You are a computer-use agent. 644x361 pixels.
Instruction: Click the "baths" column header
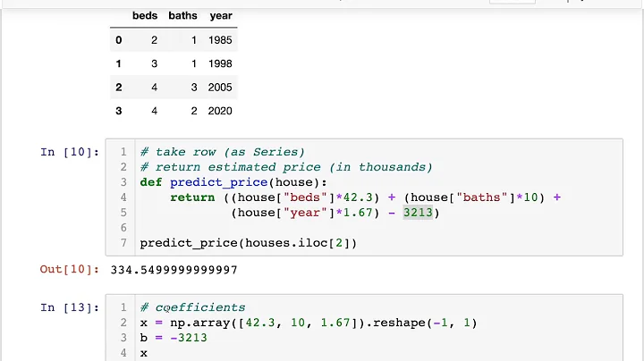pos(182,16)
